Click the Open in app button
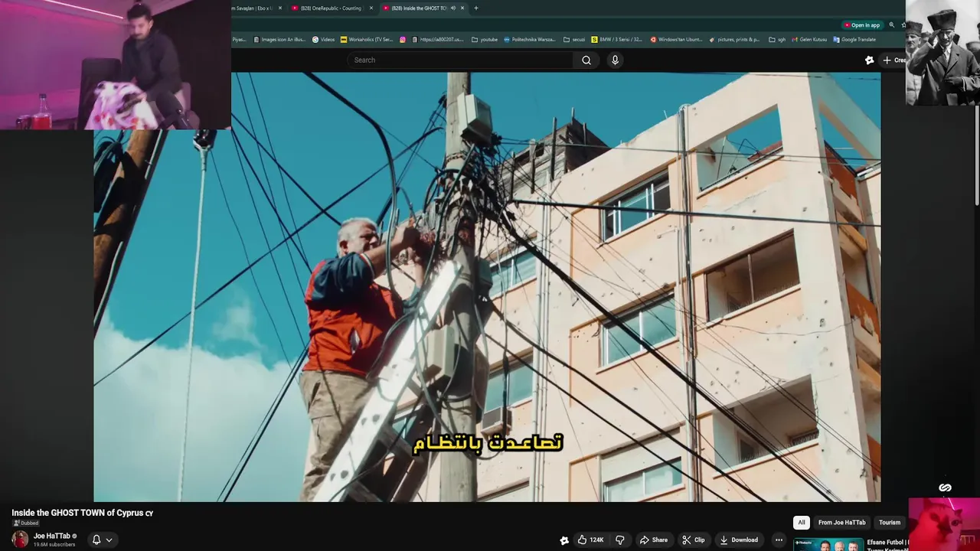Screen dimensions: 980x551 tap(861, 25)
